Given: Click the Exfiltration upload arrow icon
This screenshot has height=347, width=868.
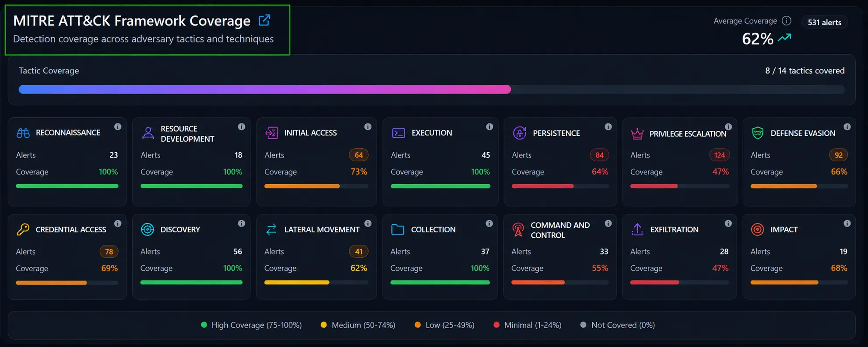Looking at the screenshot, I should (x=637, y=229).
